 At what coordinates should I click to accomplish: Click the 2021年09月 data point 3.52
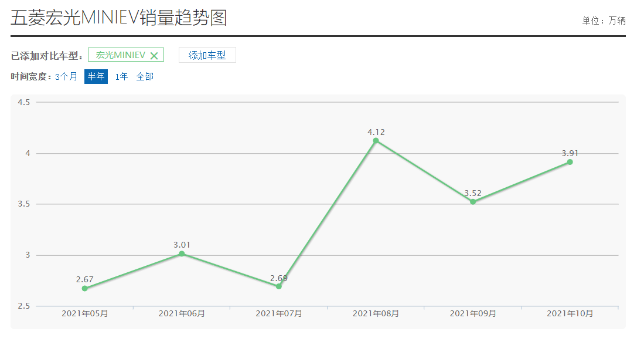473,202
